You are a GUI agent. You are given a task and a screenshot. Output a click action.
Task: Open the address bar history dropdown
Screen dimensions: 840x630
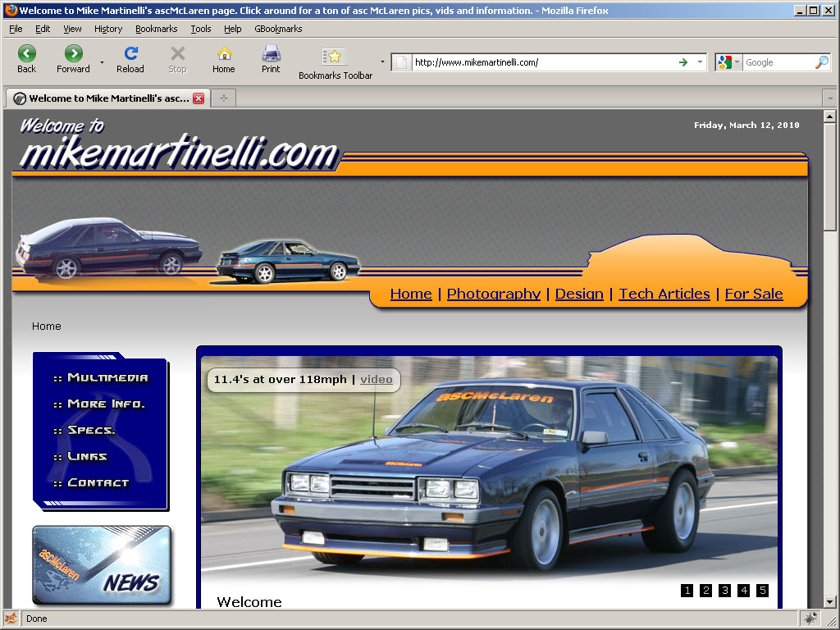point(700,62)
